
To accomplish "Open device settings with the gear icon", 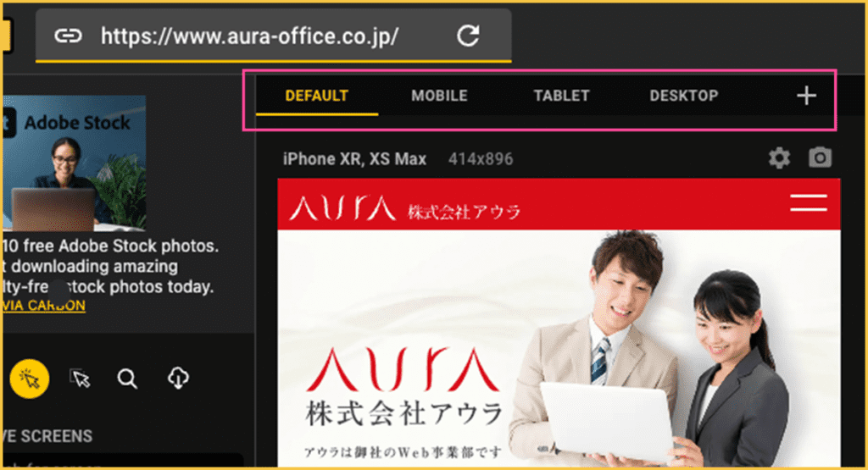I will pos(779,158).
